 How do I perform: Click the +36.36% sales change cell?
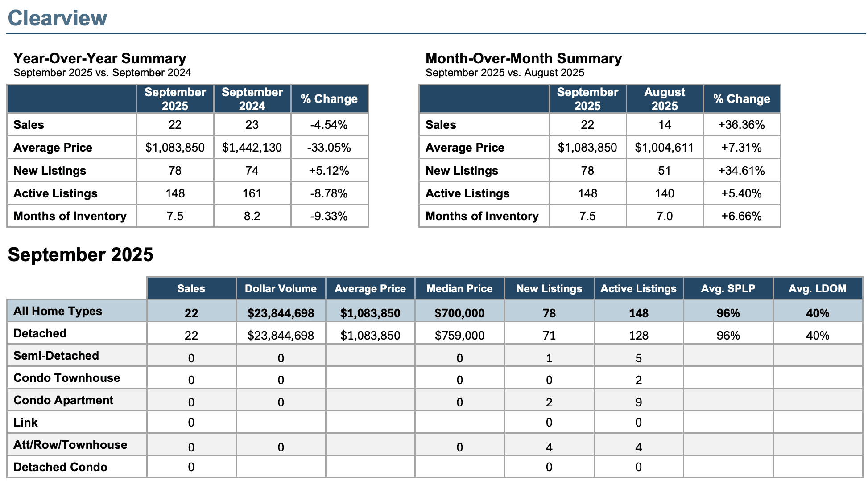click(741, 125)
